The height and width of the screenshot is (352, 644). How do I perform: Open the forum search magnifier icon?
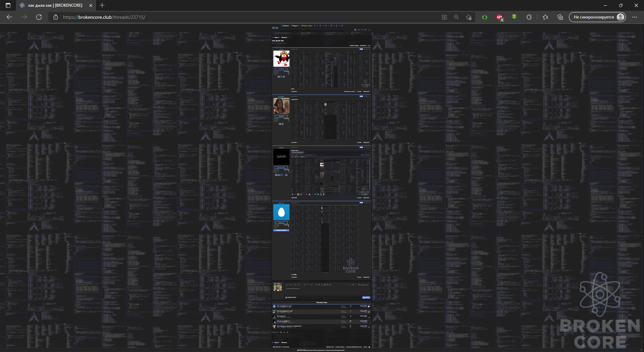pos(369,30)
